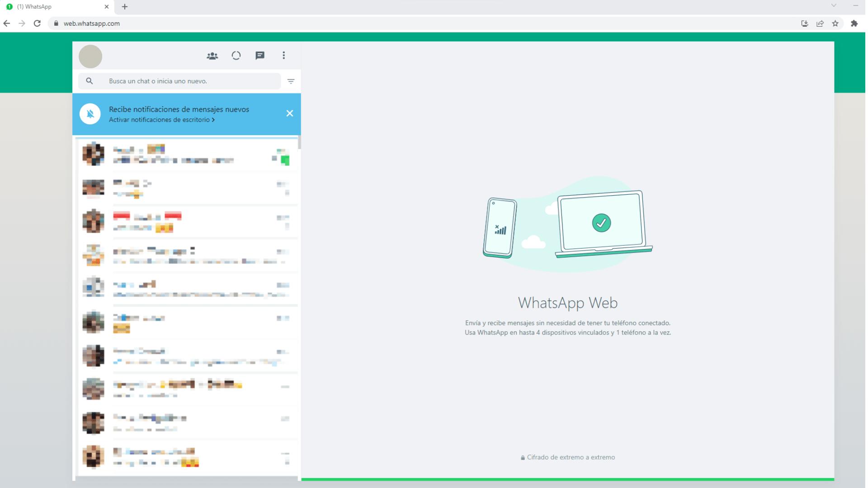
Task: Open the Communities icon in WhatsApp header
Action: pos(212,56)
